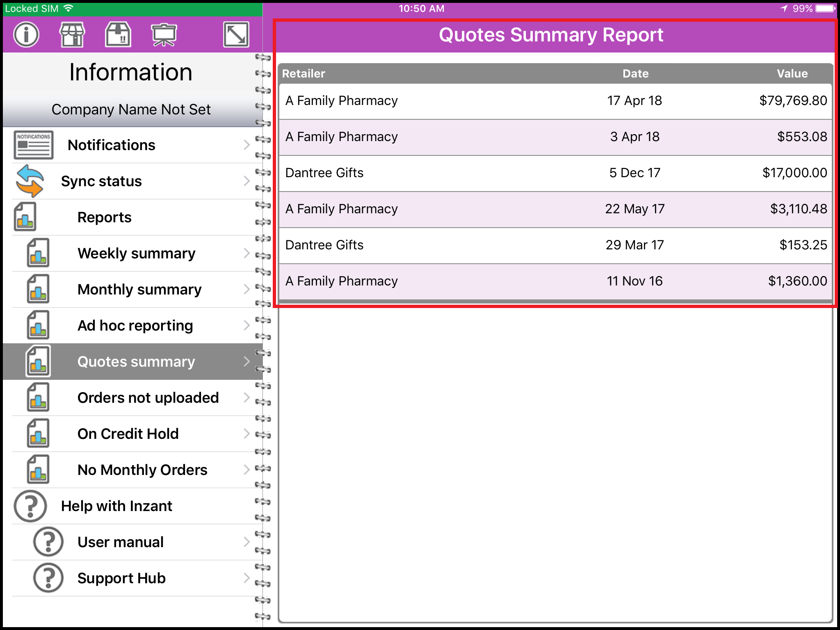The height and width of the screenshot is (630, 840).
Task: Open the Monthly summary report
Action: click(139, 290)
